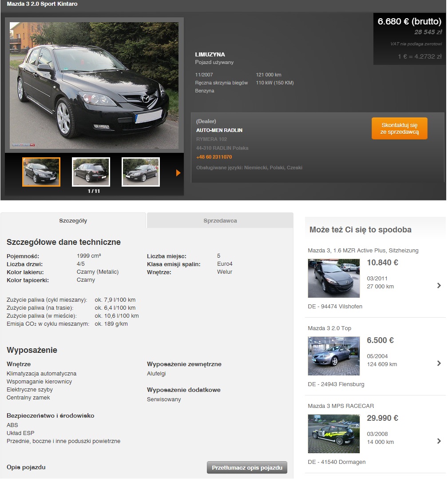
Task: Click the Mazda 3 MPS RACECAR title
Action: pyautogui.click(x=341, y=406)
